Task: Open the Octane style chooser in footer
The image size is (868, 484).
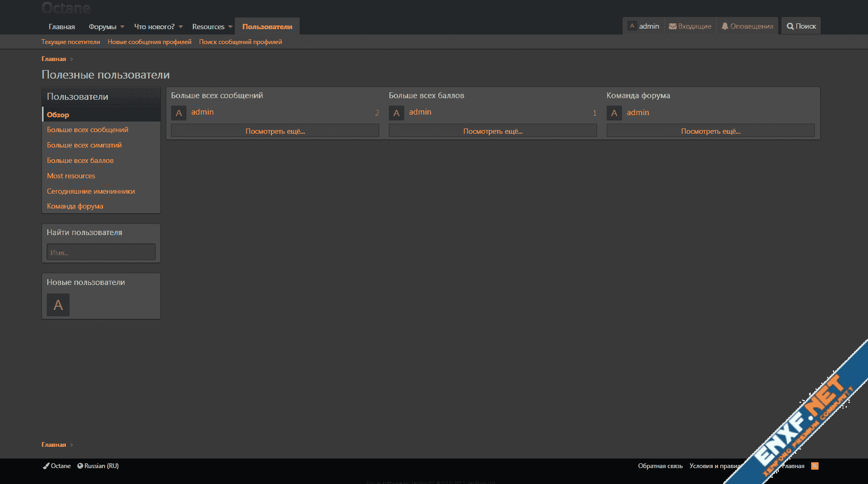Action: (x=57, y=466)
